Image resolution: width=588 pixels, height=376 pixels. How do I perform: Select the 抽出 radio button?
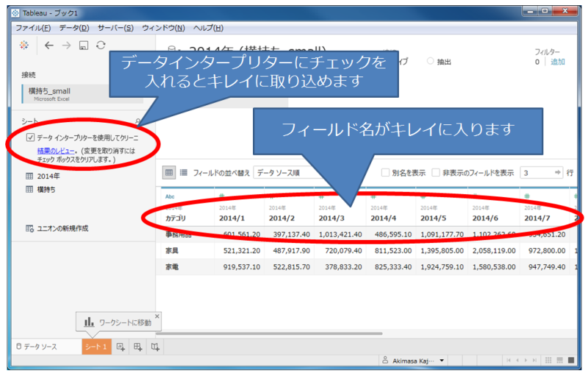point(430,61)
